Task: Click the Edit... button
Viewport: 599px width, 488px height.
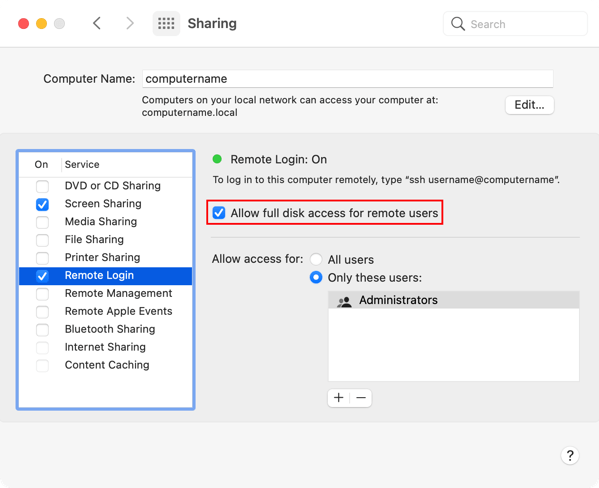Action: 529,105
